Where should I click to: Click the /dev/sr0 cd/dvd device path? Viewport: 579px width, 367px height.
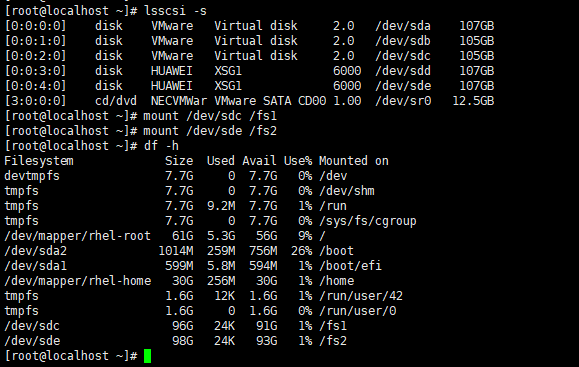tap(403, 101)
